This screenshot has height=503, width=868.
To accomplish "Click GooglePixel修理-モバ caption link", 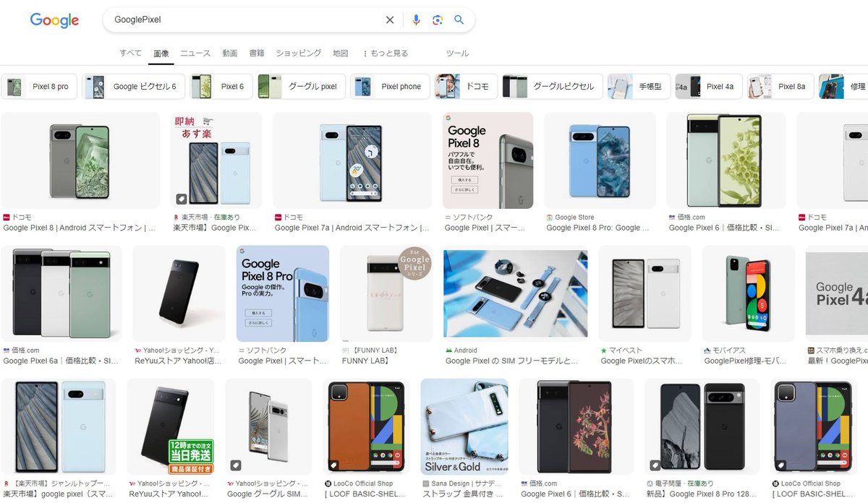I will (x=744, y=361).
